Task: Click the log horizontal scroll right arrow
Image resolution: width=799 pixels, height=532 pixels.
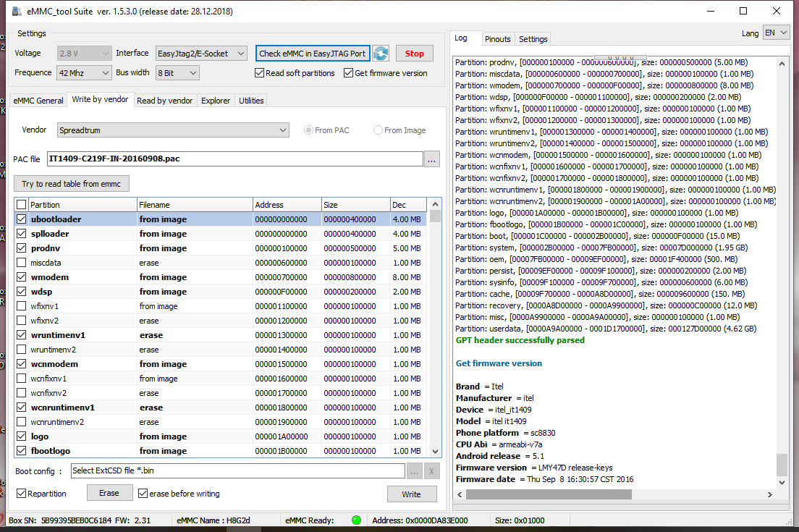Action: click(x=769, y=495)
